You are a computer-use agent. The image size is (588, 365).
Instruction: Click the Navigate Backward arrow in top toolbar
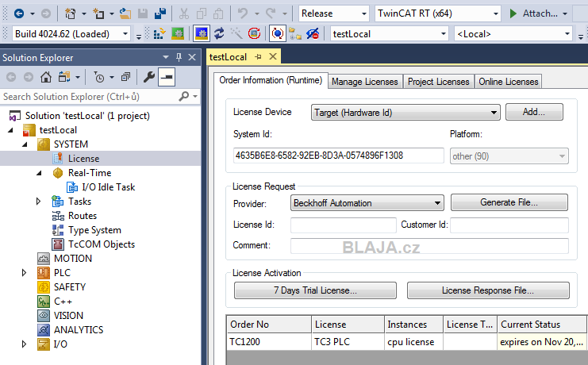click(19, 13)
